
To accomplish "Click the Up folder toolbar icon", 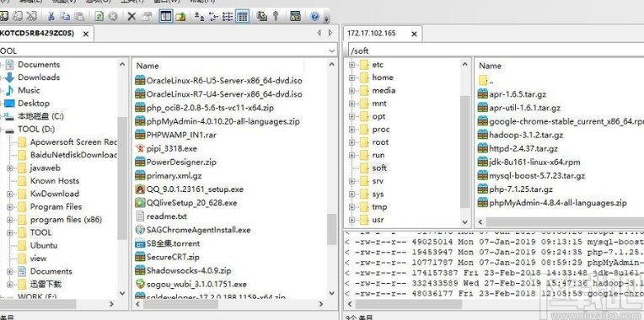I will pos(180,16).
